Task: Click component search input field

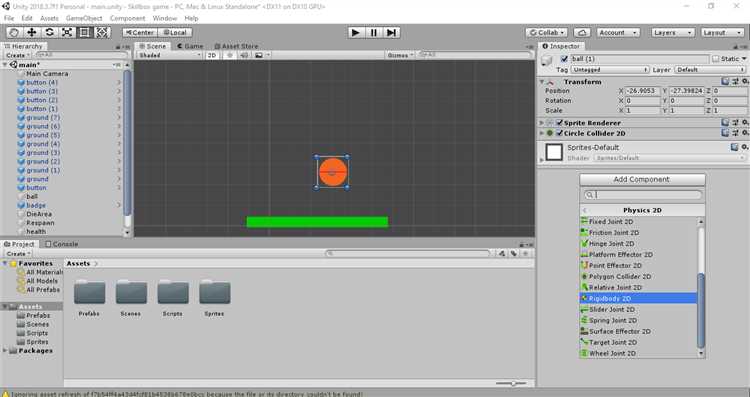Action: tap(643, 195)
